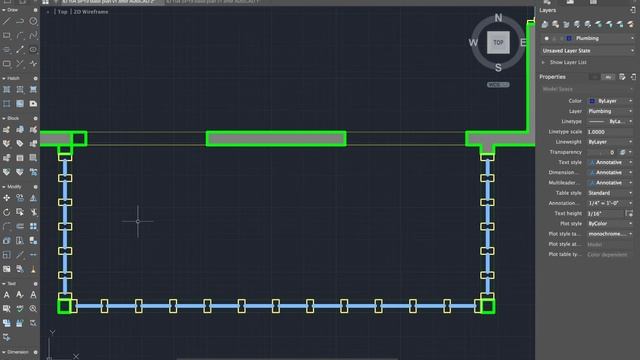This screenshot has height=360, width=640.
Task: Select the Line tool in Draw panel
Action: point(7,21)
